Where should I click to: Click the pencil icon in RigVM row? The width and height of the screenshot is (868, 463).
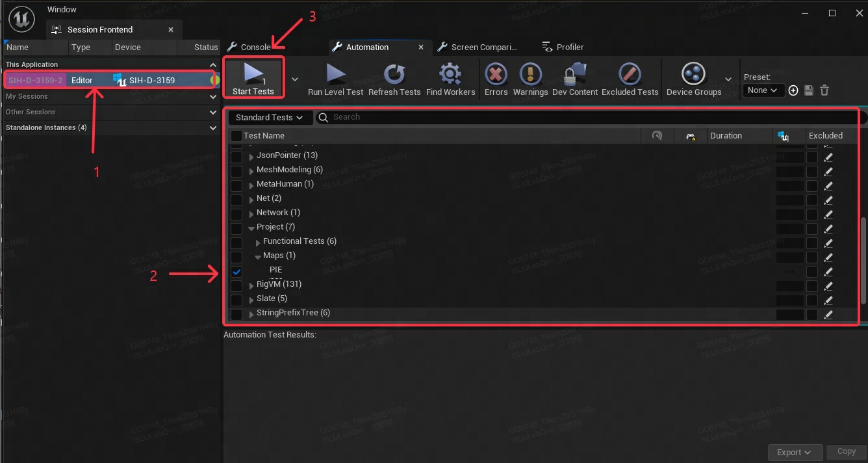point(828,285)
